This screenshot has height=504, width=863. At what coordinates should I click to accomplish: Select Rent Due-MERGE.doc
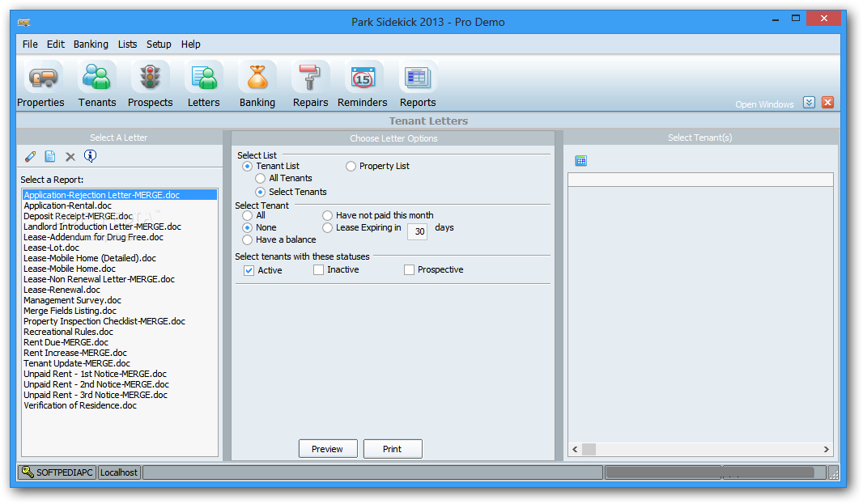tap(66, 342)
